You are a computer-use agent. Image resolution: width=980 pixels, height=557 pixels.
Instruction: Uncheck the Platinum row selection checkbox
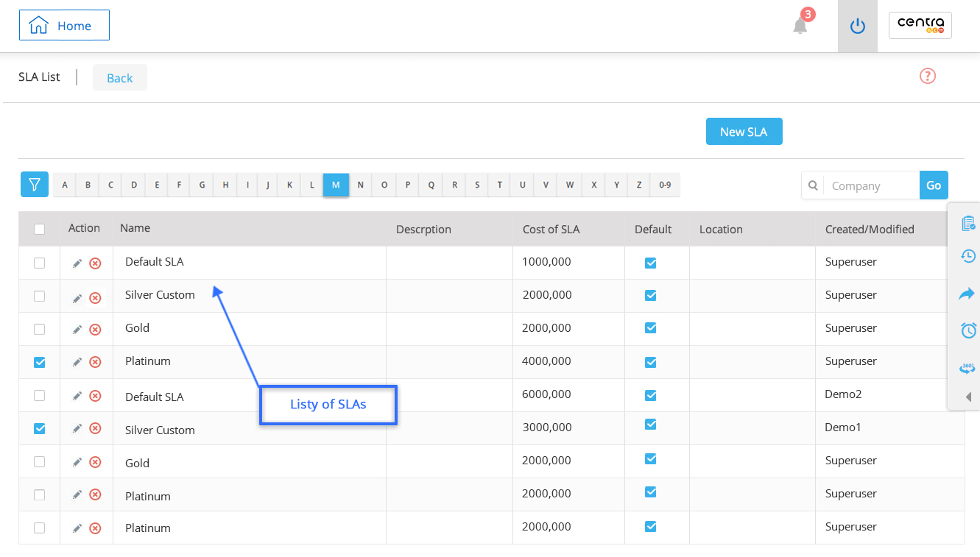[39, 361]
